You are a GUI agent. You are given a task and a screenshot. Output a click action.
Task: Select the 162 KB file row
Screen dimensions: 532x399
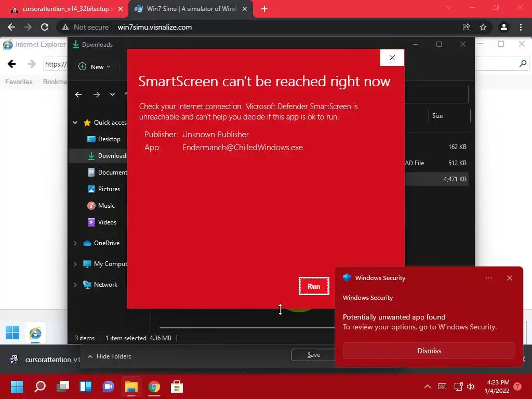tap(436, 147)
